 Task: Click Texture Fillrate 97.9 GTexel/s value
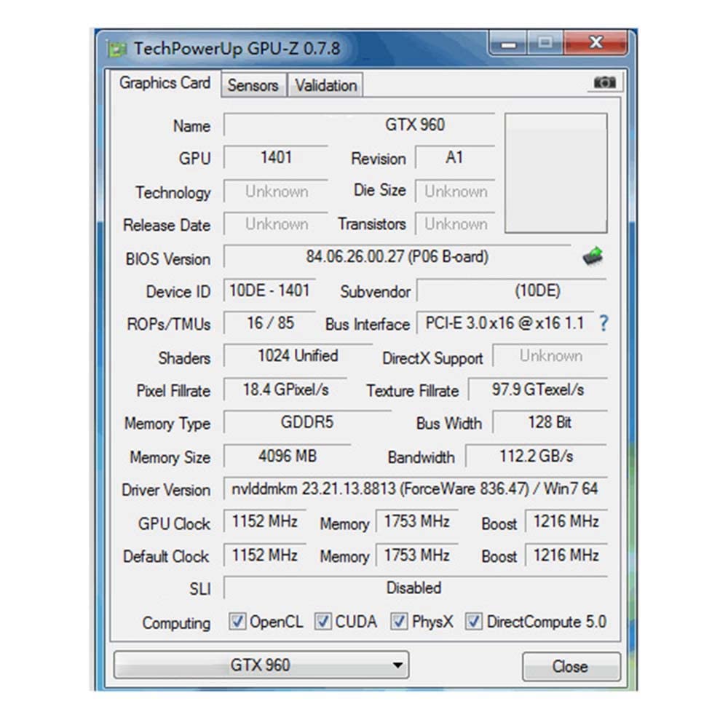538,389
